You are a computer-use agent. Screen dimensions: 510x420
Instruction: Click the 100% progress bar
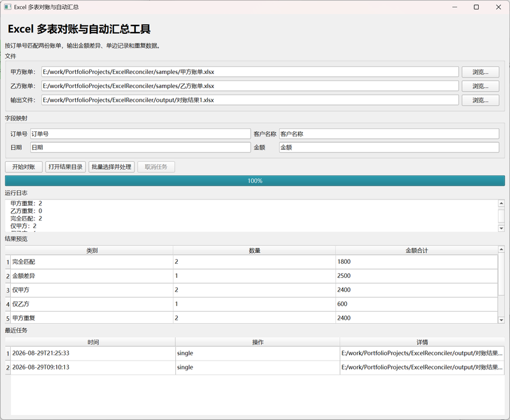(254, 181)
